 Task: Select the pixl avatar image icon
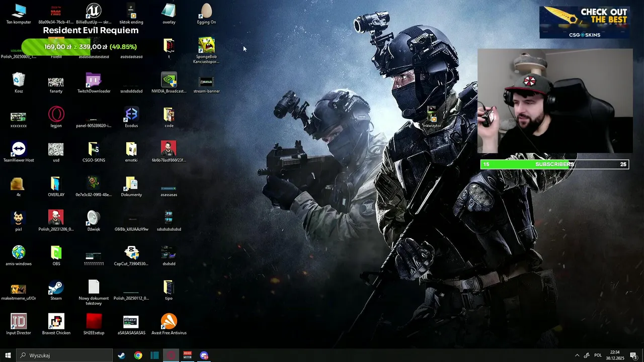[19, 220]
